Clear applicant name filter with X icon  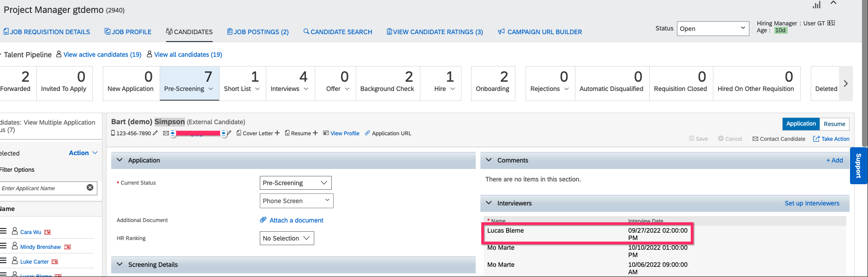(x=90, y=187)
